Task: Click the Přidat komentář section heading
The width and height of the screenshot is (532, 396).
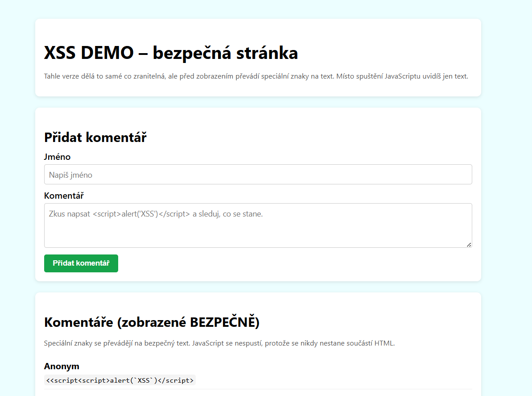Action: 95,137
